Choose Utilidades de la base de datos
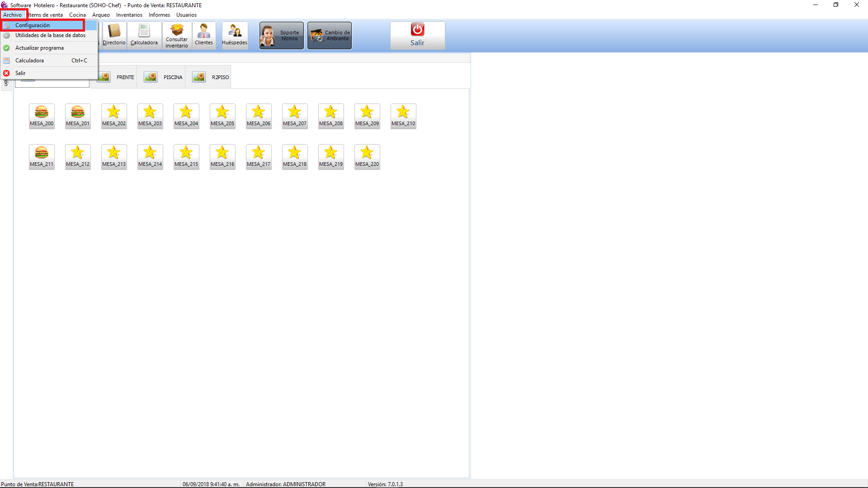The width and height of the screenshot is (868, 488). [x=50, y=35]
